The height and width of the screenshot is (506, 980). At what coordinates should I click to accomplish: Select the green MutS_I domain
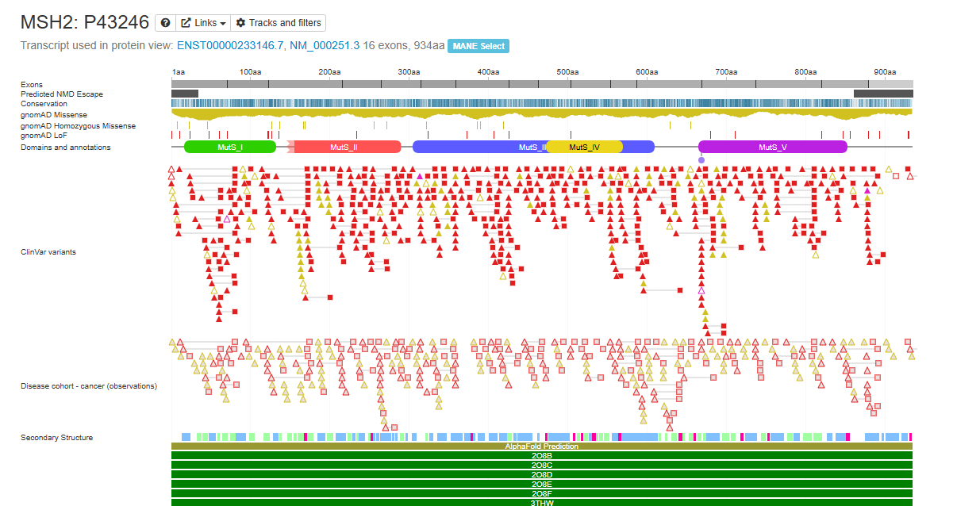pyautogui.click(x=230, y=147)
